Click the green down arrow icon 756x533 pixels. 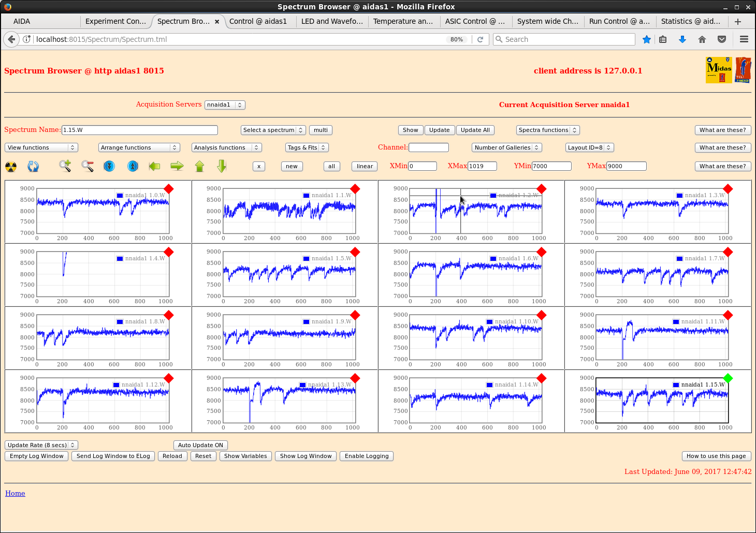[222, 166]
